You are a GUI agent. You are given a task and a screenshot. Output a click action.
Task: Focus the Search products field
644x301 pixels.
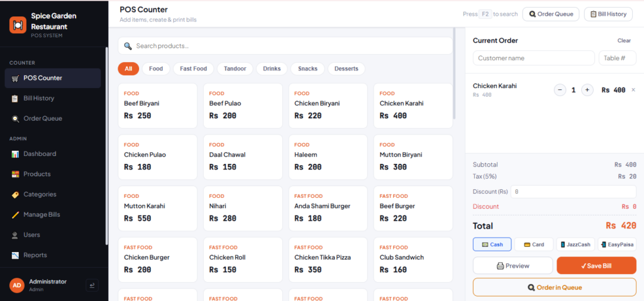(286, 46)
